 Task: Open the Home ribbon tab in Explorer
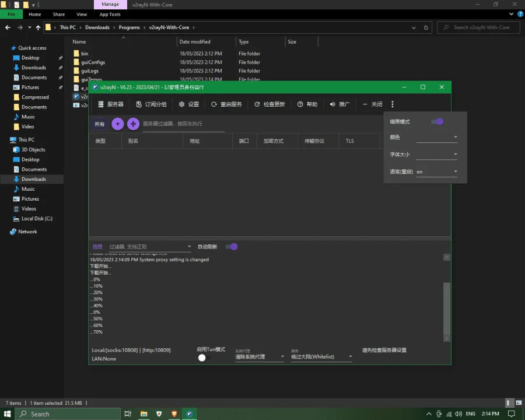35,15
